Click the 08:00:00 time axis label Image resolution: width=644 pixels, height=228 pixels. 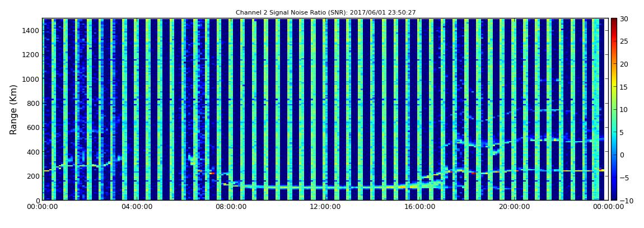click(x=231, y=207)
